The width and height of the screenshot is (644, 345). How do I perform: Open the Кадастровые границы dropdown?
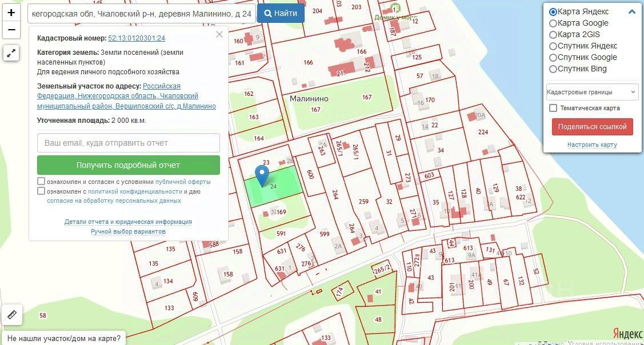pyautogui.click(x=592, y=92)
